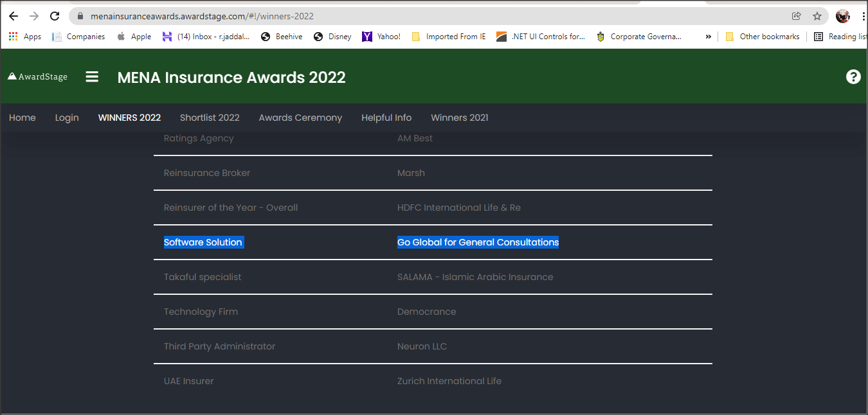Open the hamburger navigation menu
The height and width of the screenshot is (415, 868).
tap(92, 77)
